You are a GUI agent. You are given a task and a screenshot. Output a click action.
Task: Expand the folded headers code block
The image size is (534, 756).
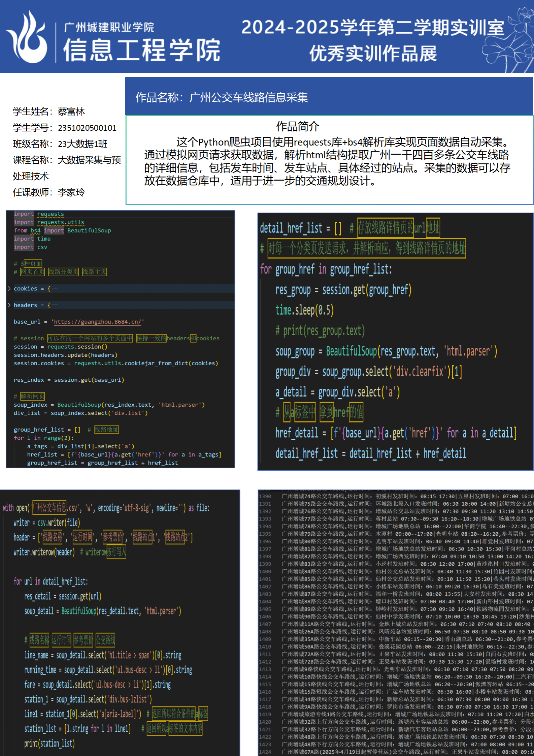(x=9, y=305)
